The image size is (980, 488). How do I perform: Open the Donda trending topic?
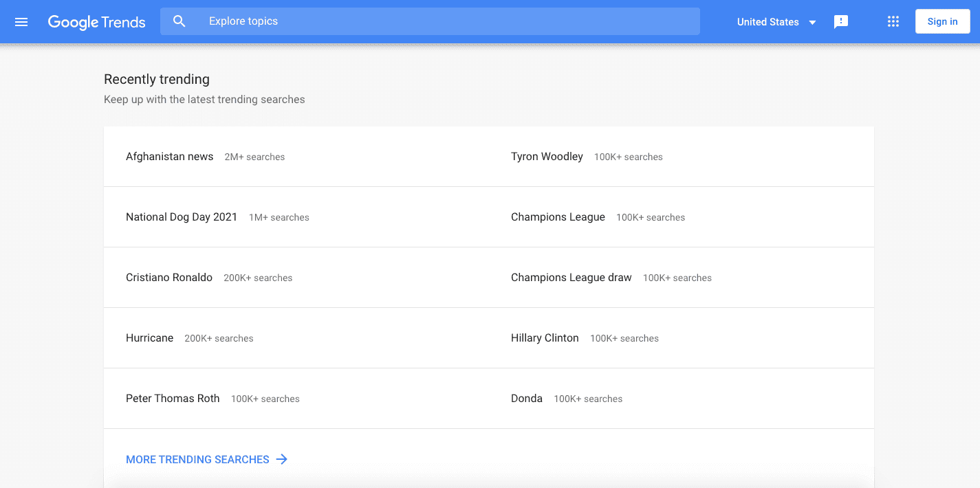[526, 398]
